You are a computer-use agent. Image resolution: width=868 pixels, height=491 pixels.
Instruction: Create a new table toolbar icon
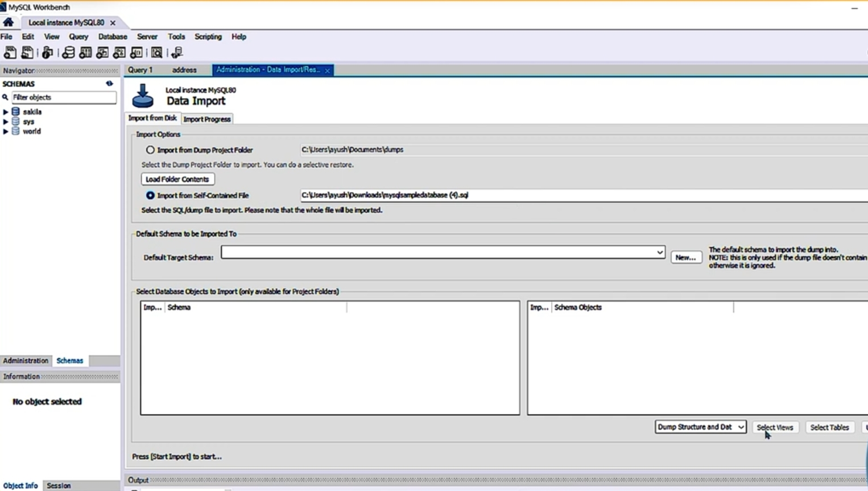tap(85, 53)
